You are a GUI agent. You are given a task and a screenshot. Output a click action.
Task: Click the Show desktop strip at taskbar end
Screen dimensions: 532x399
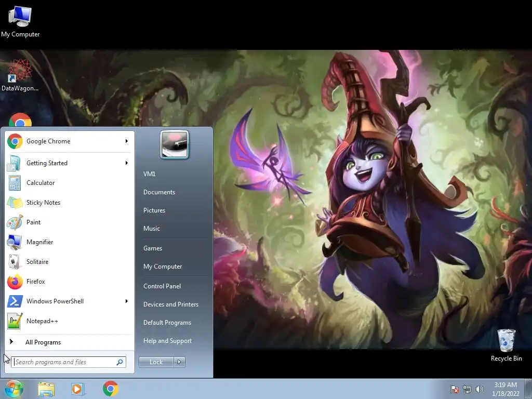[x=528, y=389]
